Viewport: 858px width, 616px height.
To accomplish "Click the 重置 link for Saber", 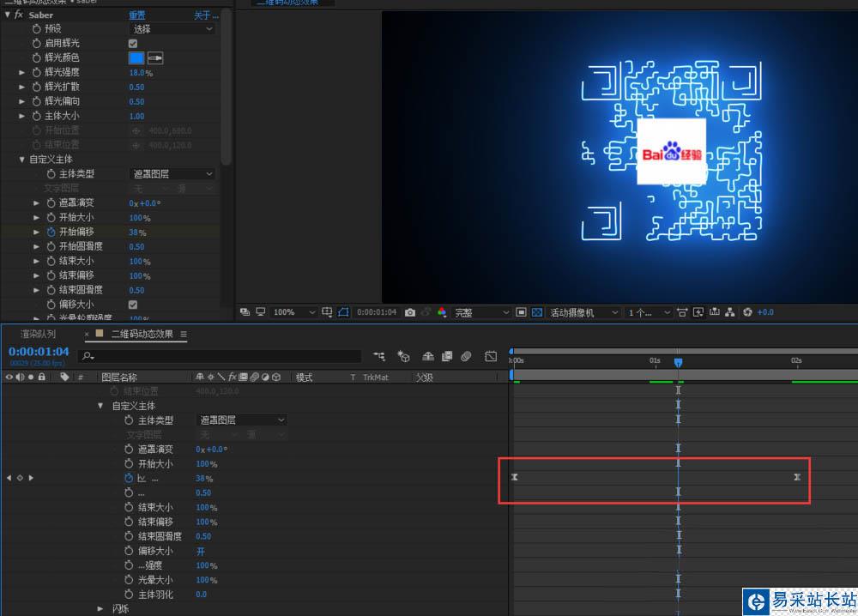I will click(x=137, y=15).
